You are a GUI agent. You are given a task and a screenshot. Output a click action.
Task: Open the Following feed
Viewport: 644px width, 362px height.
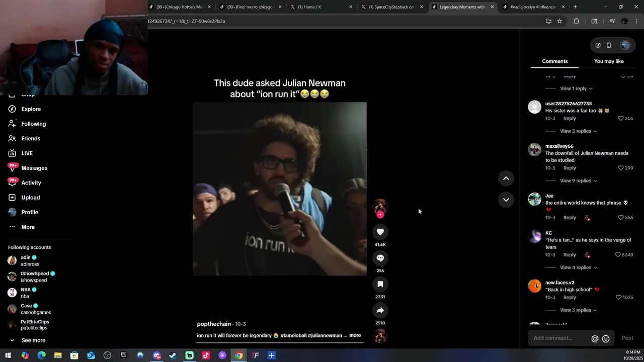(x=33, y=124)
